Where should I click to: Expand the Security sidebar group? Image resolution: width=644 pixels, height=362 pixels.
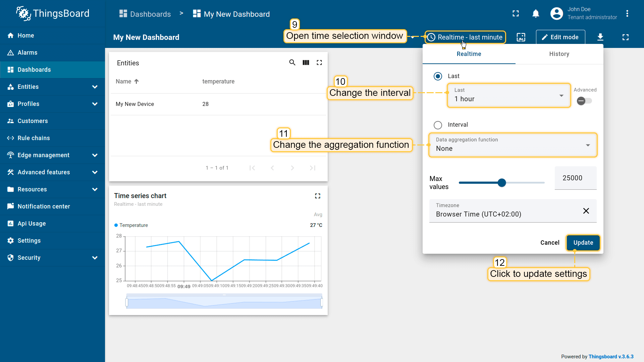tap(95, 258)
